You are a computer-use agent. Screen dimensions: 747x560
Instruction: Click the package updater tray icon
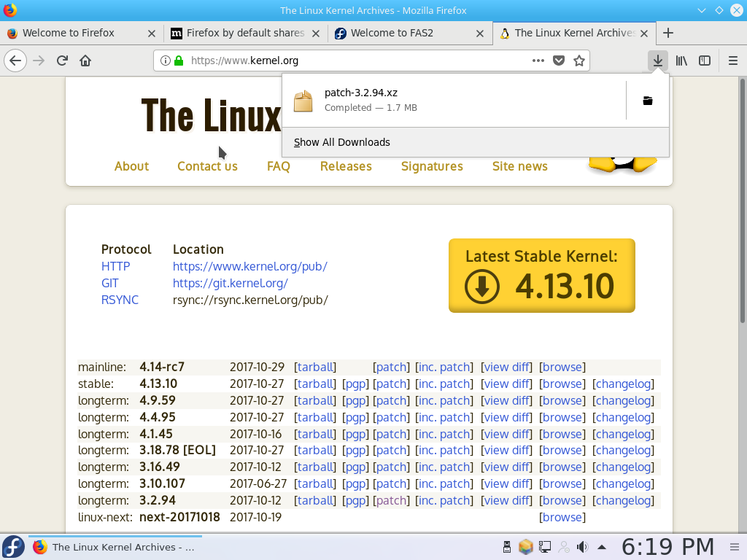coord(525,547)
